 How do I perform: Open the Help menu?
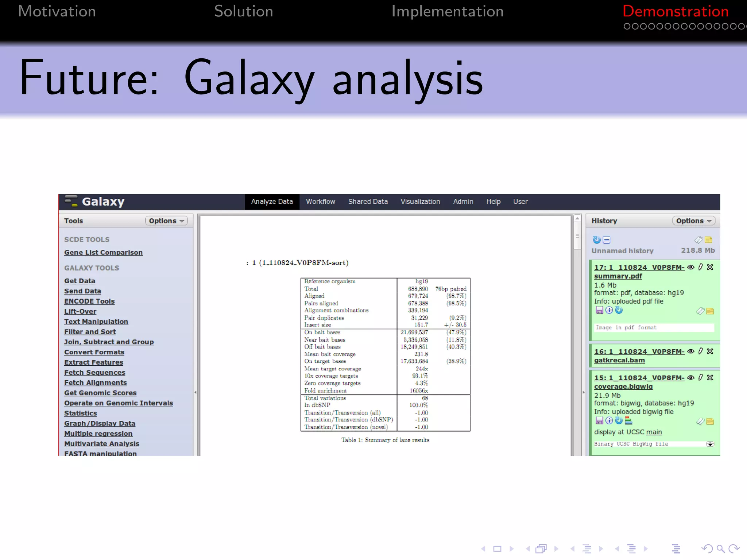494,202
